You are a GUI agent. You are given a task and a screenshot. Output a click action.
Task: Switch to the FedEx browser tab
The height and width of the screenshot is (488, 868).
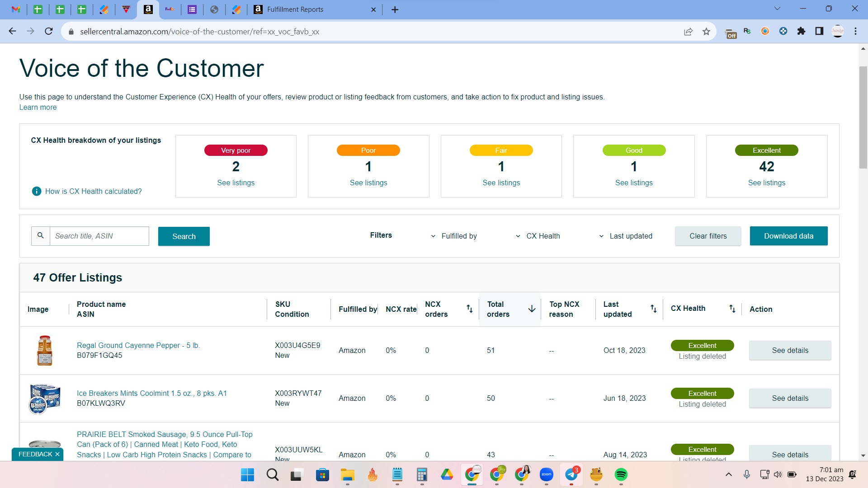tap(170, 9)
